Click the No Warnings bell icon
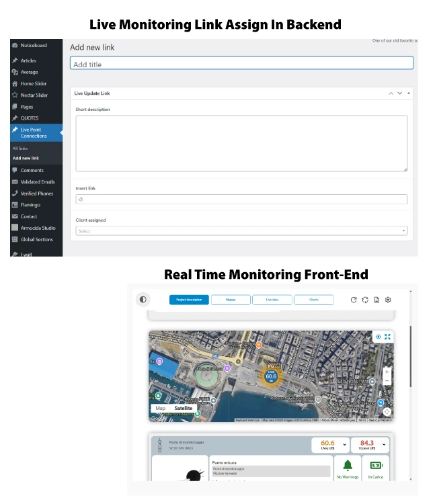 click(x=348, y=466)
